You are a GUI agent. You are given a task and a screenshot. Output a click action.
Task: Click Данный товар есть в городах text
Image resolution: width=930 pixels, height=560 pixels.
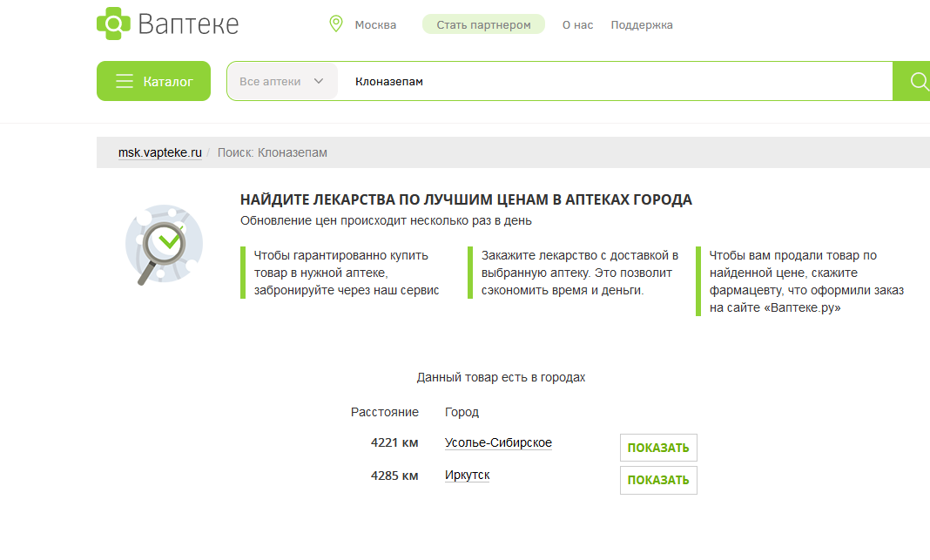click(x=501, y=377)
